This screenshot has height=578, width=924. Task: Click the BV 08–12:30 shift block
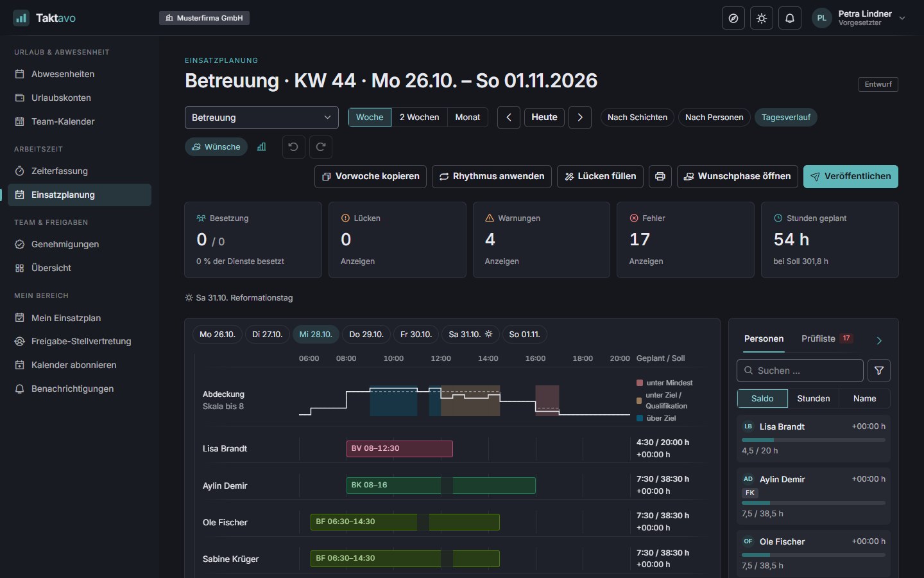(x=400, y=449)
